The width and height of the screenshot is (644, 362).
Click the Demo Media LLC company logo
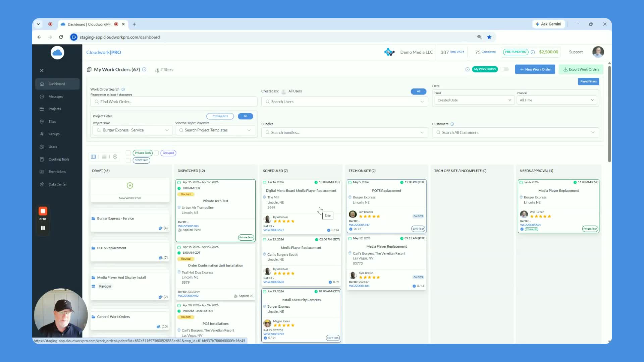tap(389, 52)
